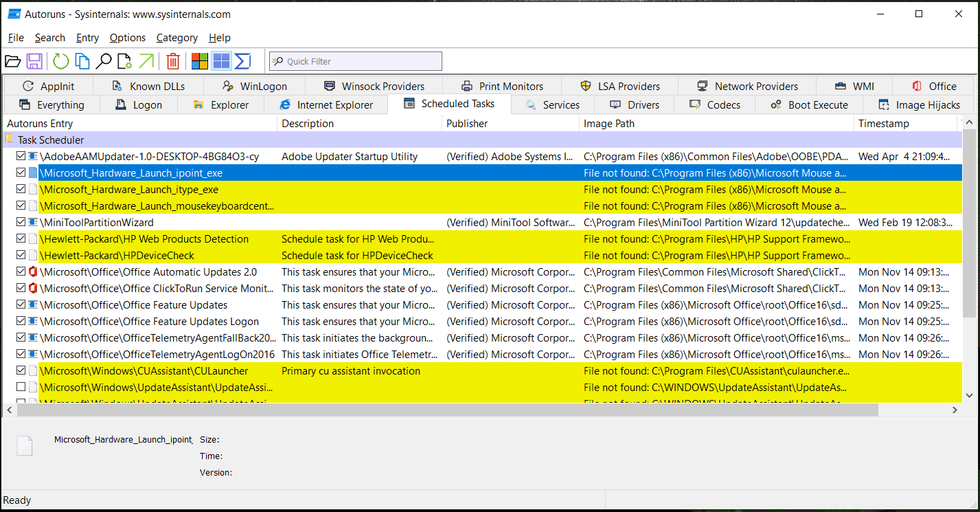
Task: Switch to the Known DLLs tab
Action: point(148,87)
